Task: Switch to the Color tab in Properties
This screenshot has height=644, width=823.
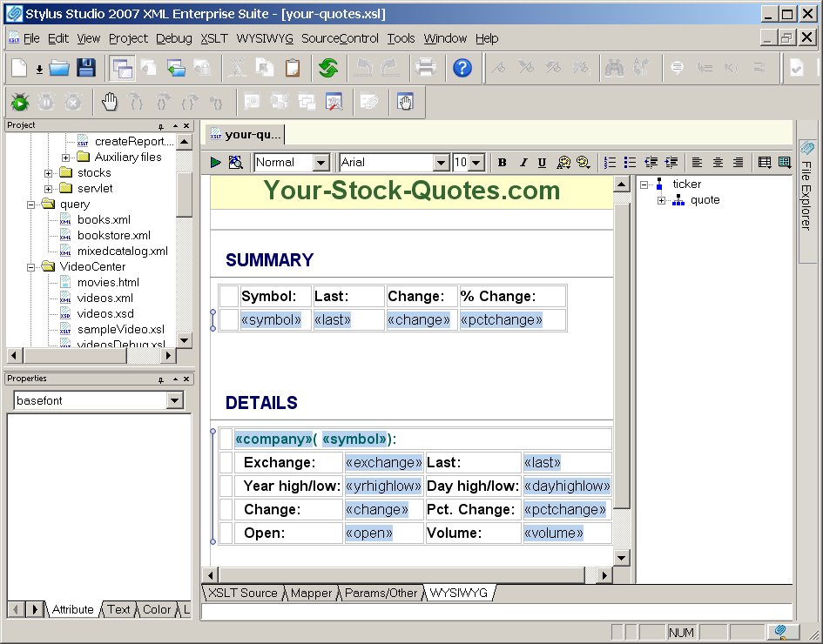Action: pyautogui.click(x=157, y=609)
